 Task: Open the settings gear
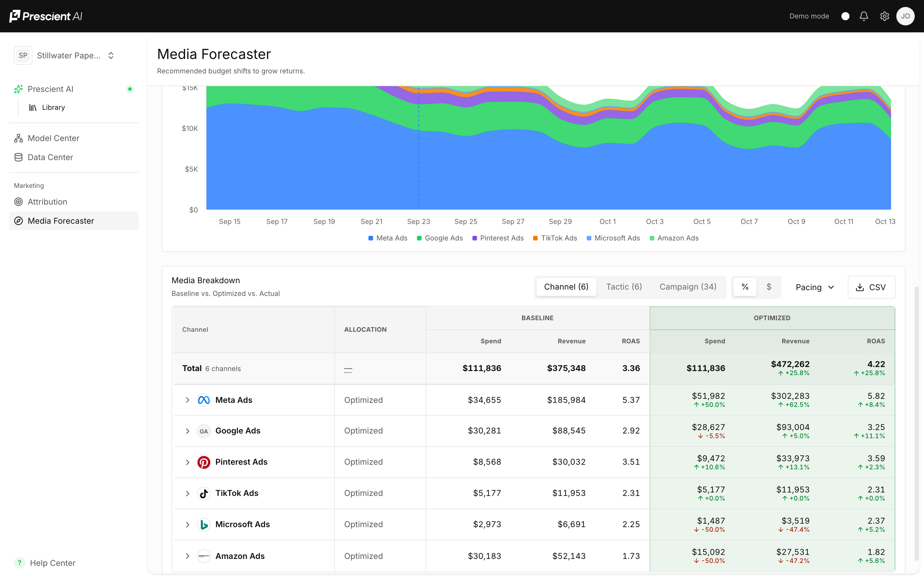point(885,16)
